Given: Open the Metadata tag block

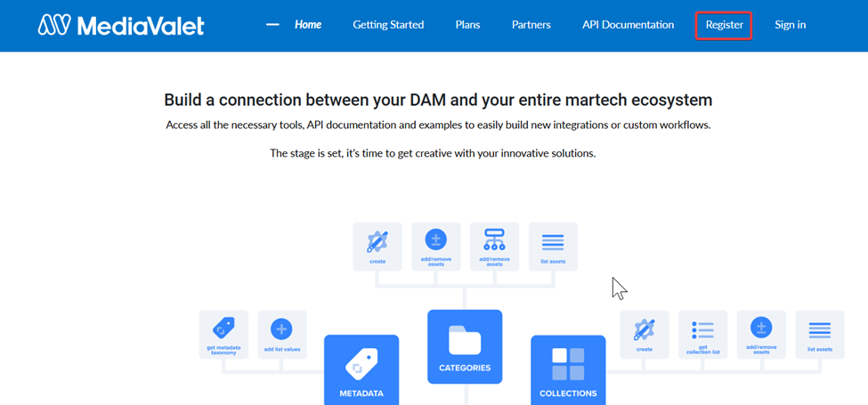Looking at the screenshot, I should tap(361, 369).
